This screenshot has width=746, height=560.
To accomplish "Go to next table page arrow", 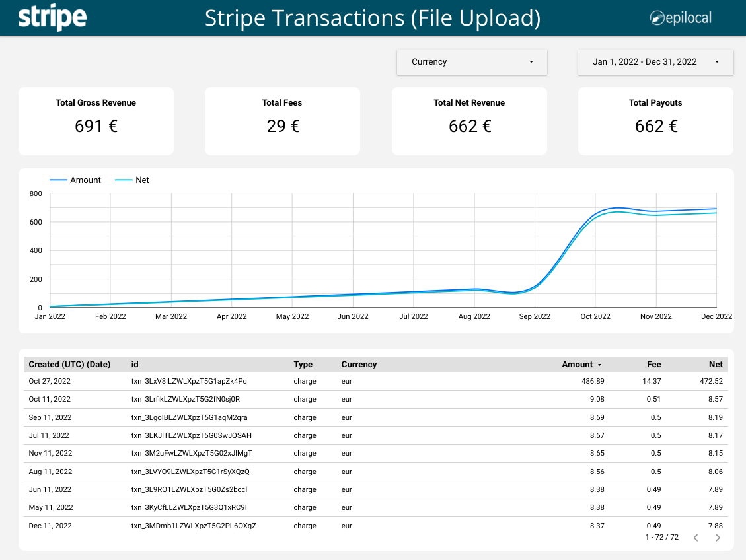I will [718, 538].
